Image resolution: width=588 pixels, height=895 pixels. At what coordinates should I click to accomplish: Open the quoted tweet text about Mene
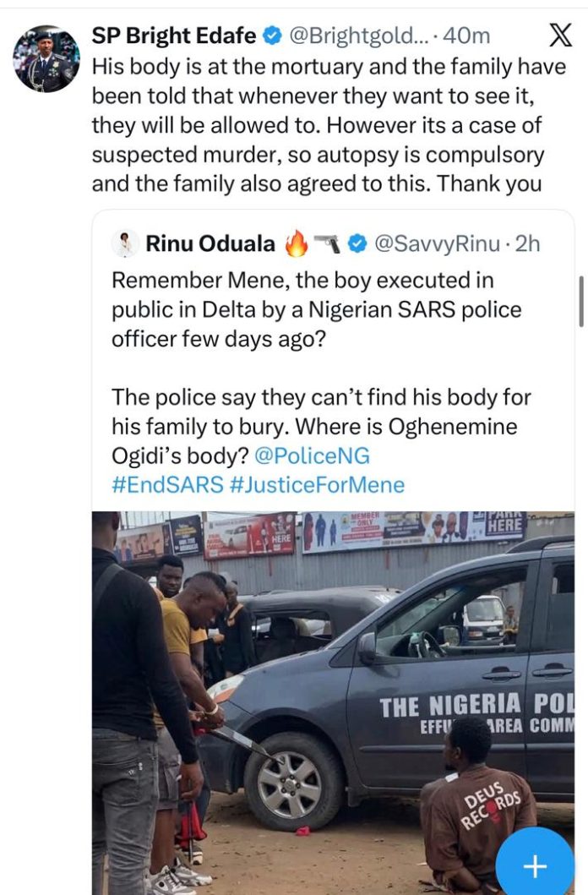(x=321, y=383)
